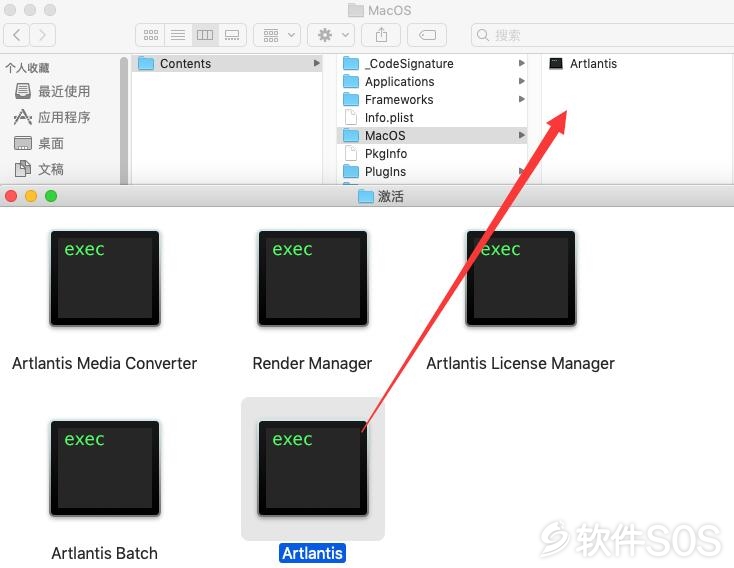Select the _CodeSignature folder
Screen dimensions: 734x568
432,63
